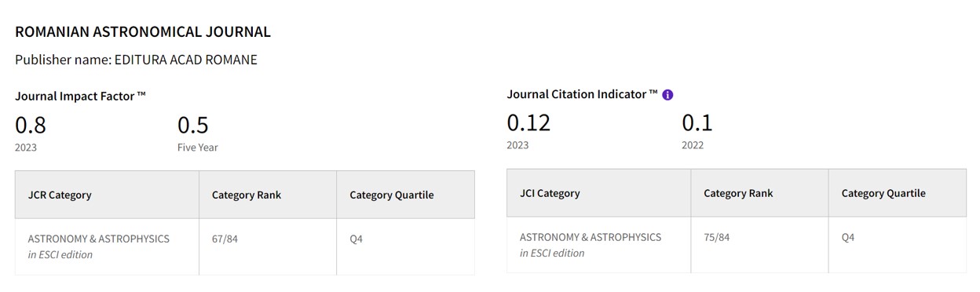Click the 75/84 category rank cell
This screenshot has width=980, height=292.
tap(716, 237)
